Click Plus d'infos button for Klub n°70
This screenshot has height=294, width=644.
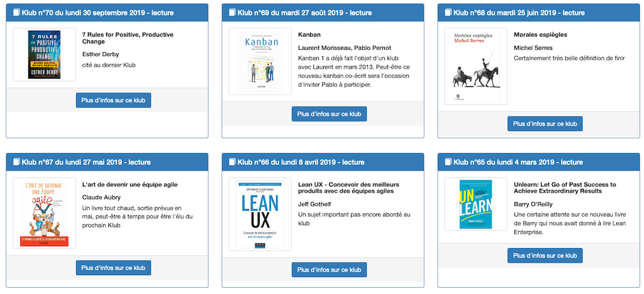click(113, 100)
